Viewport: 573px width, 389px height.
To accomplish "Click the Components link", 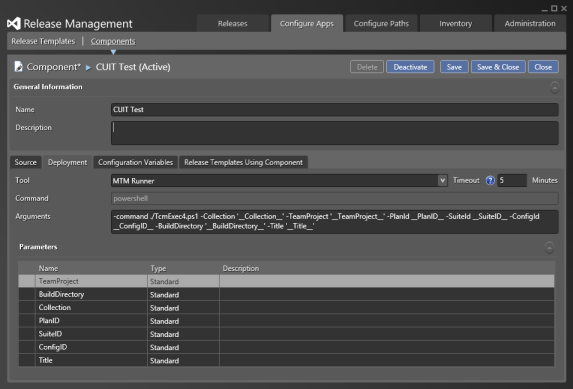I will pos(113,41).
